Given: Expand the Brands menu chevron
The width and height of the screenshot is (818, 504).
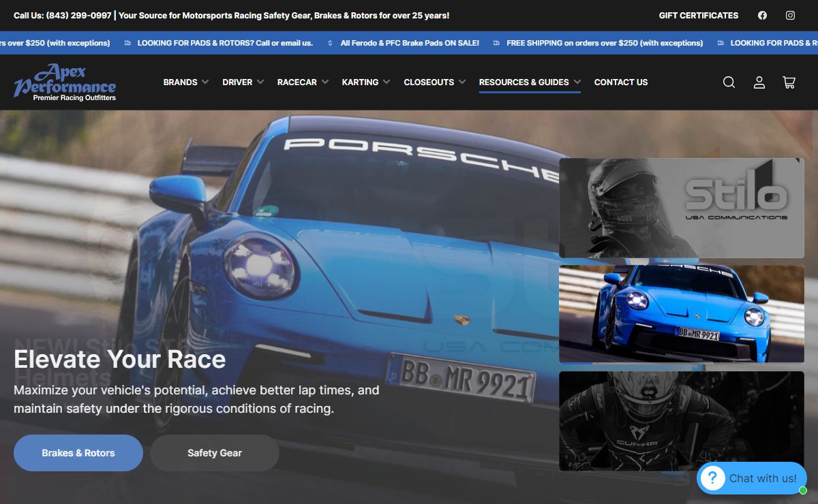Looking at the screenshot, I should click(204, 82).
